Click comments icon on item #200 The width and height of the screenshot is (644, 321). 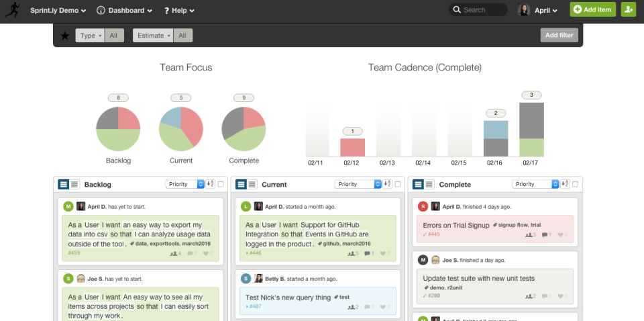546,296
